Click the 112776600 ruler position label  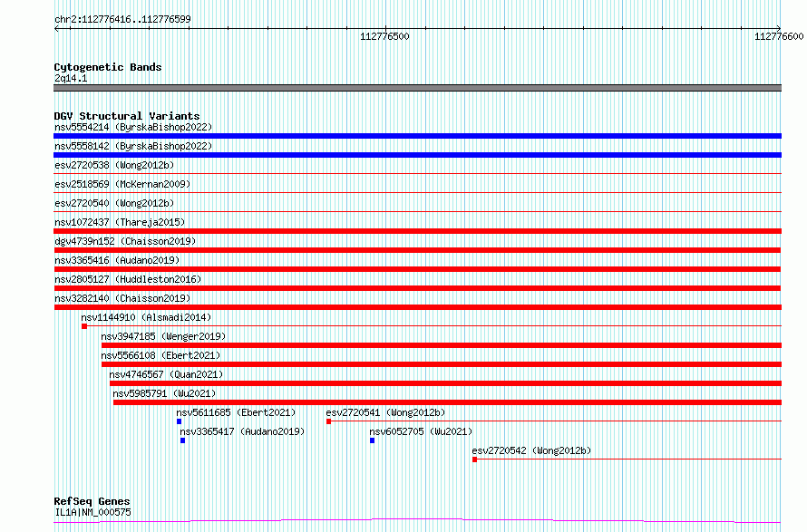pos(779,36)
